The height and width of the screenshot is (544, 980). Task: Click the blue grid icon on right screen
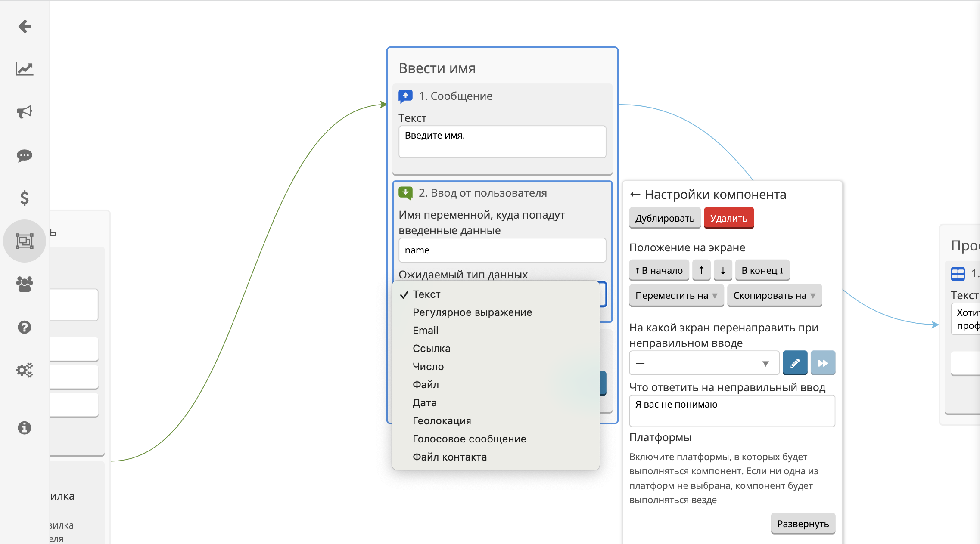pyautogui.click(x=958, y=274)
